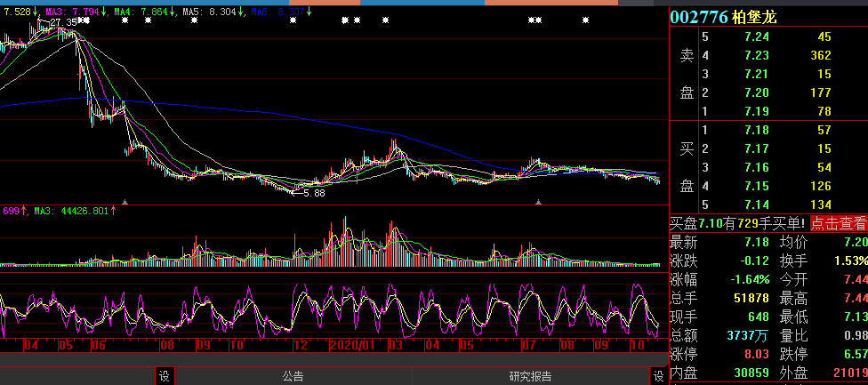868x385 pixels.
Task: Click the last white star marker above chart
Action: pos(584,20)
